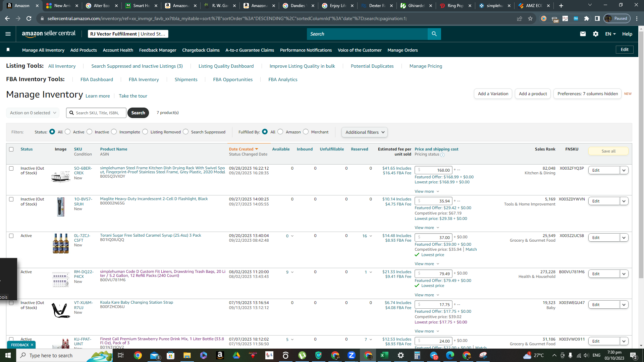
Task: Check the simplehuman Dish Drying Rack row
Action: point(11,169)
